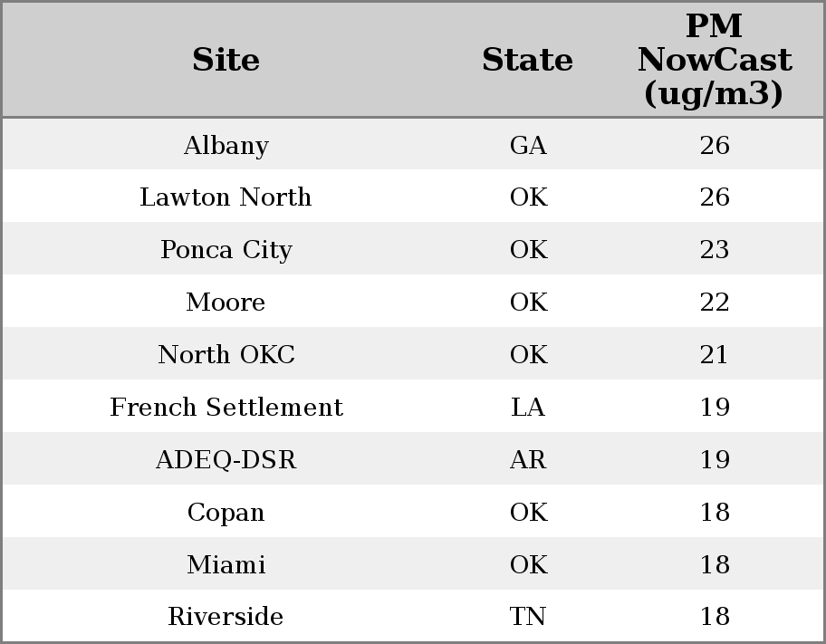Click the State column header
The image size is (826, 644).
tap(527, 61)
